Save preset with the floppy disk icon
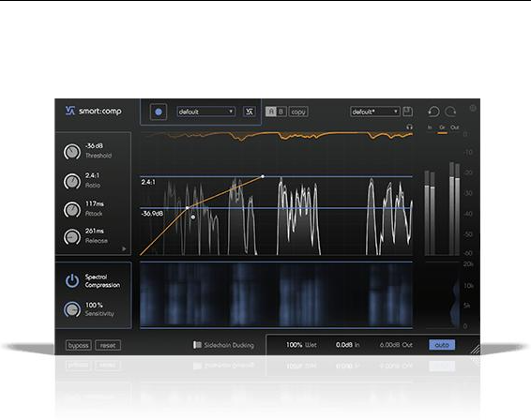 tap(407, 112)
